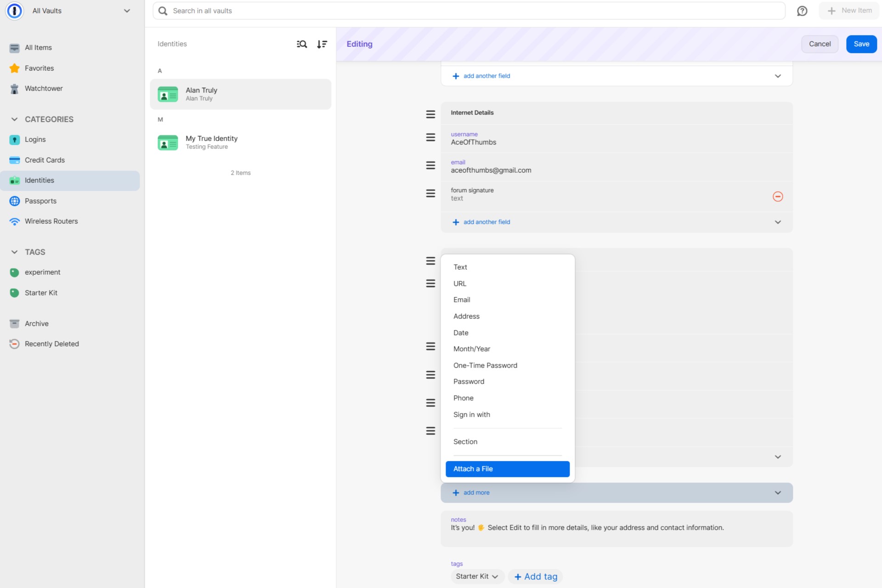Image resolution: width=882 pixels, height=588 pixels.
Task: Remove the forum signature field via red minus
Action: click(778, 197)
